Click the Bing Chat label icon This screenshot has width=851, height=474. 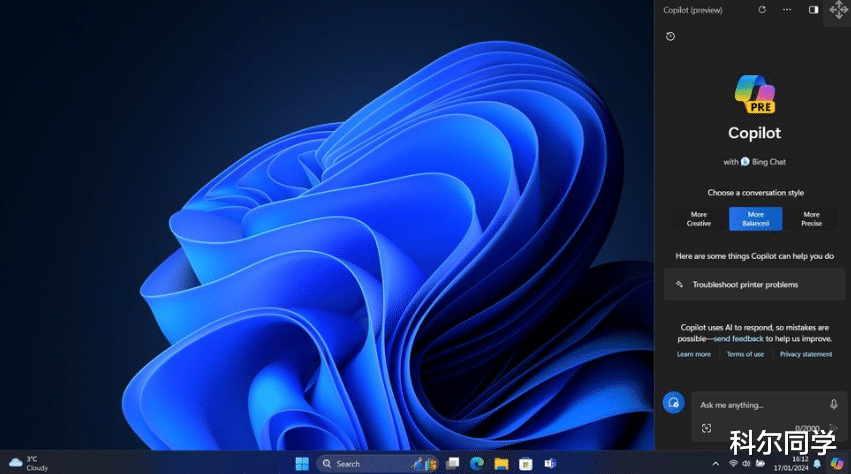745,162
